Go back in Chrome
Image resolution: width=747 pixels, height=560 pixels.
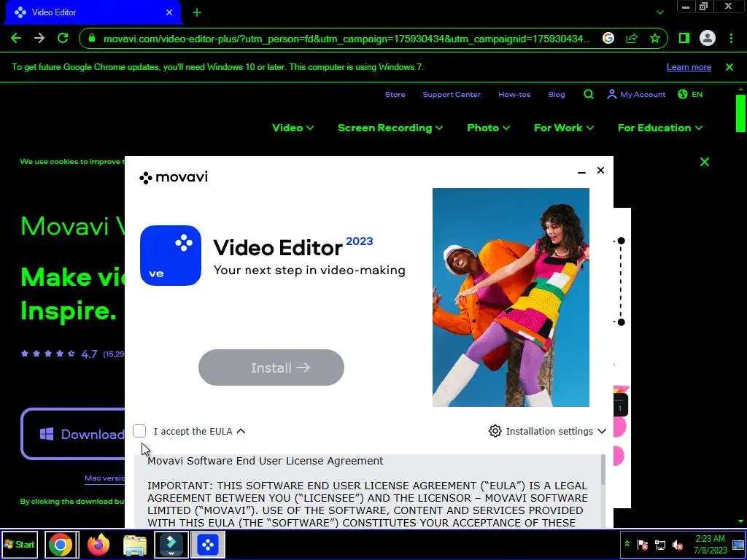[x=16, y=38]
